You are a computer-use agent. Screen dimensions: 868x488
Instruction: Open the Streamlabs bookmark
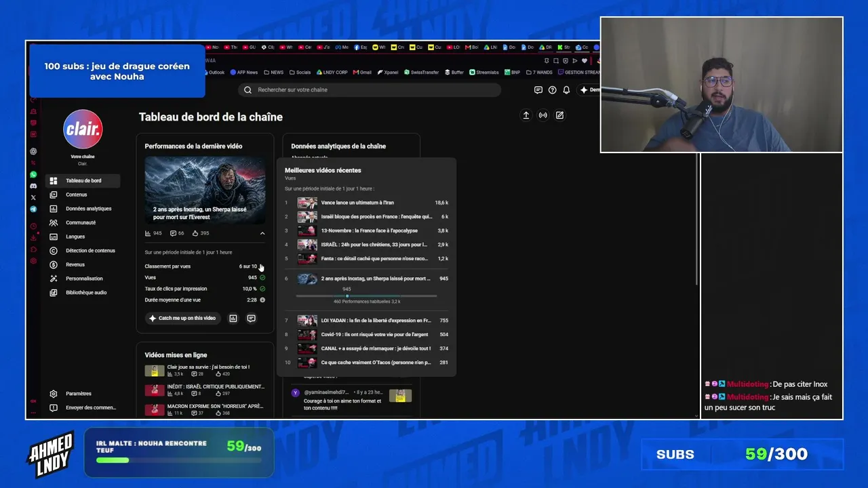pyautogui.click(x=484, y=73)
